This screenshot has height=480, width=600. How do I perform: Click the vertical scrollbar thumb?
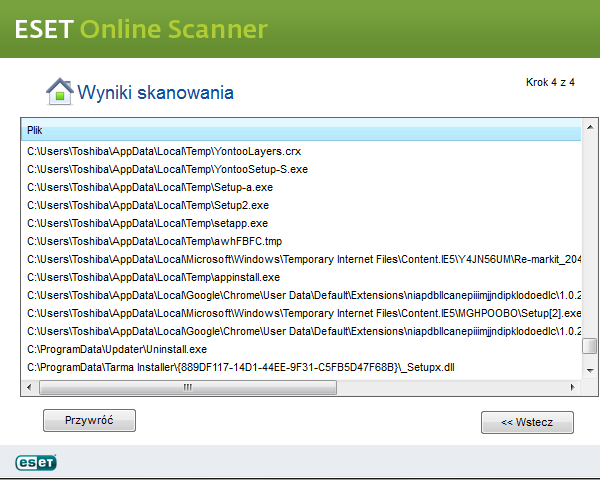590,346
